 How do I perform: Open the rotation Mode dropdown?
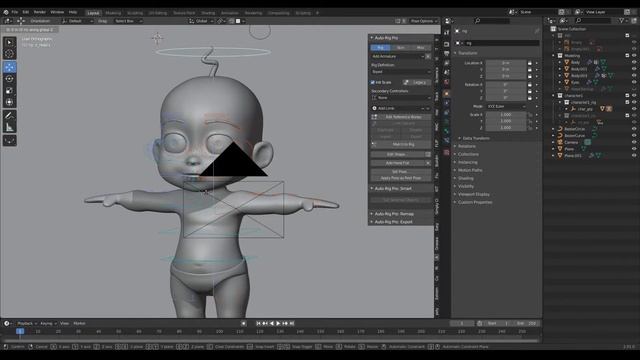pyautogui.click(x=506, y=107)
